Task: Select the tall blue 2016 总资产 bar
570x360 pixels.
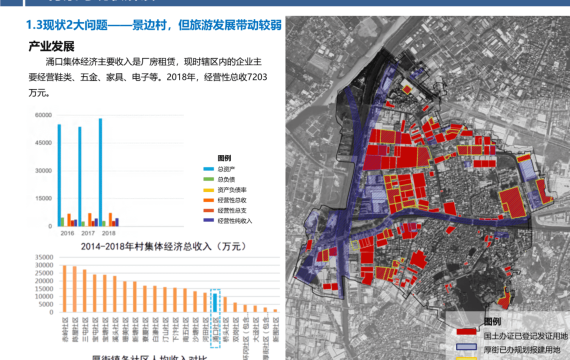Action: tap(59, 175)
